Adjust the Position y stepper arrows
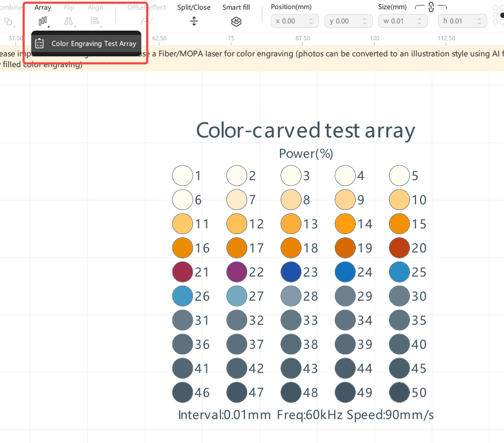Viewport: 504px width, 443px height. click(x=365, y=21)
